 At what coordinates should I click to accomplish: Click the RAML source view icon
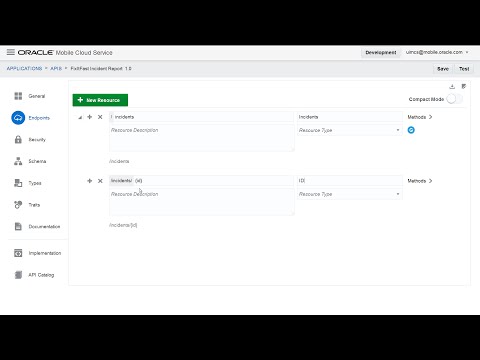click(x=464, y=86)
